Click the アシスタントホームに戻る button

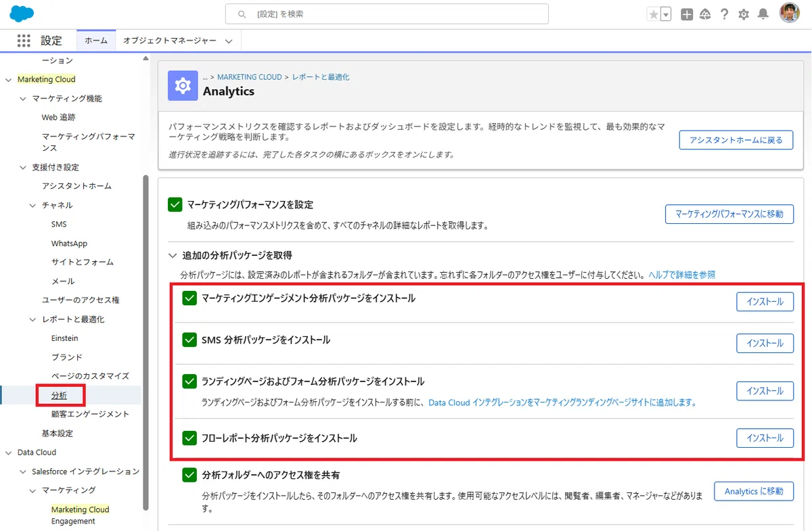tap(736, 140)
